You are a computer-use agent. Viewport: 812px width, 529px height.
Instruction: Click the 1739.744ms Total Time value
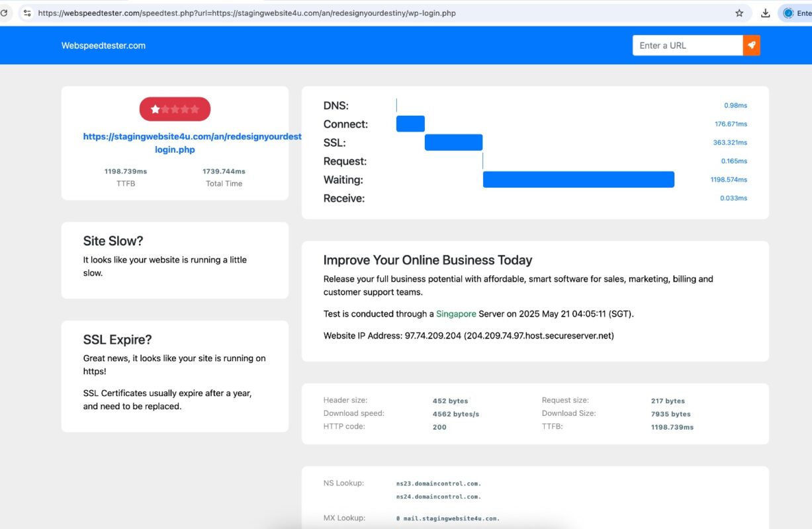[x=224, y=171]
